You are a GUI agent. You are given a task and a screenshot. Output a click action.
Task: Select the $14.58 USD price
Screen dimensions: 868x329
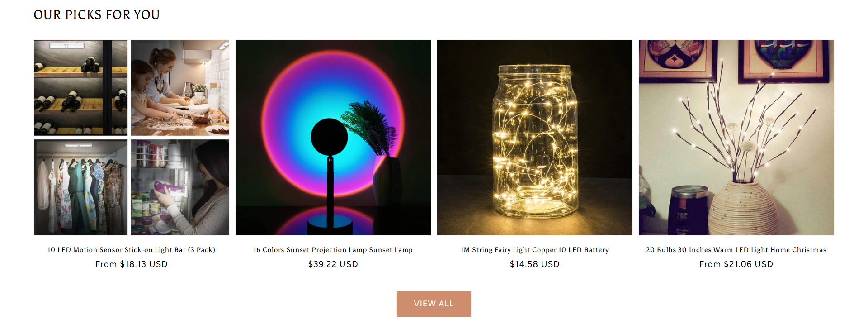[535, 264]
